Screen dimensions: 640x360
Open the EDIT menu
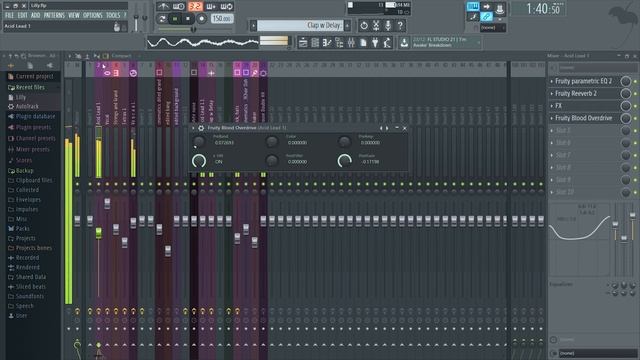(22, 15)
